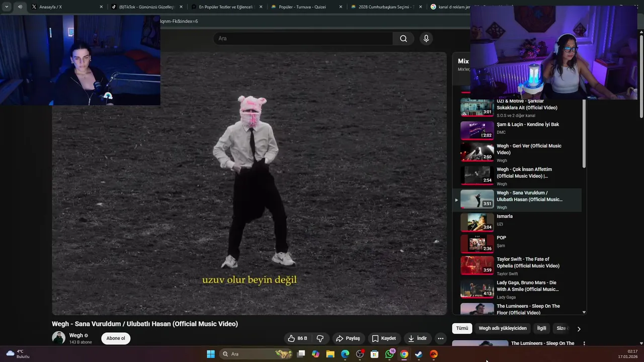Click the YouTube search magnifier button
The height and width of the screenshot is (362, 644).
click(x=404, y=39)
